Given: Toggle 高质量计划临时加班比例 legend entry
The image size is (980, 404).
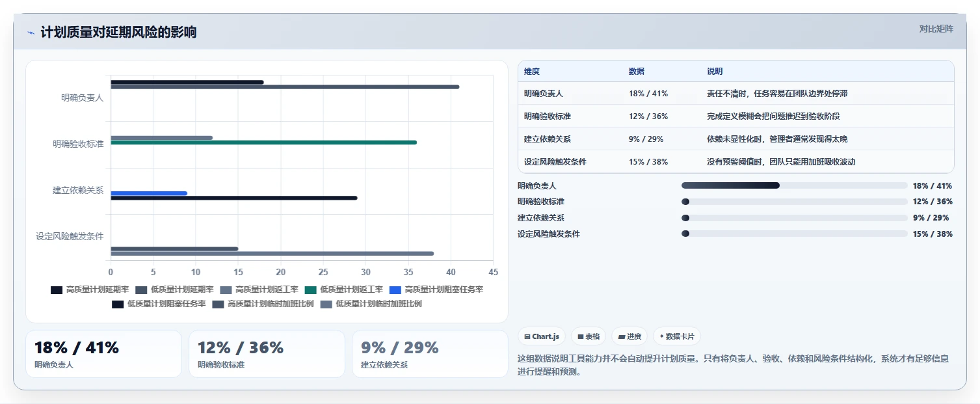Looking at the screenshot, I should pyautogui.click(x=263, y=304).
